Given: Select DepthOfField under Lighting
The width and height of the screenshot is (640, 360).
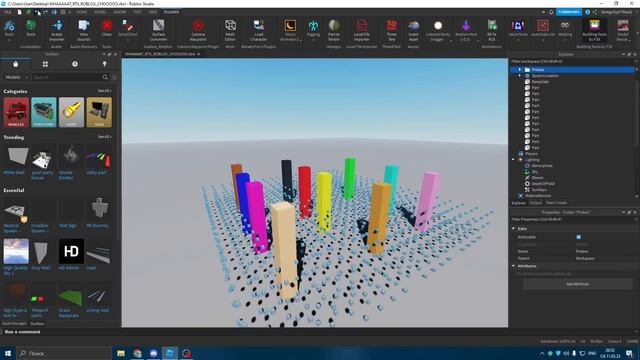Looking at the screenshot, I should point(543,184).
